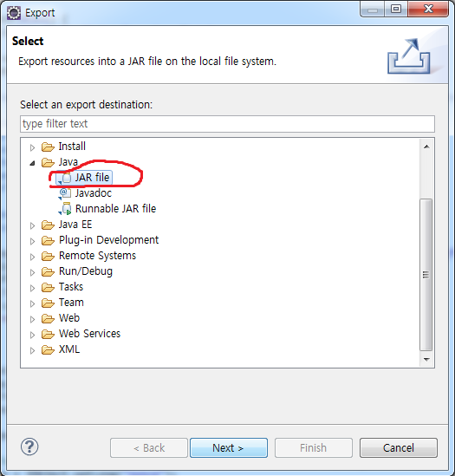This screenshot has height=476, width=455.
Task: Open the help question mark icon
Action: [x=29, y=447]
